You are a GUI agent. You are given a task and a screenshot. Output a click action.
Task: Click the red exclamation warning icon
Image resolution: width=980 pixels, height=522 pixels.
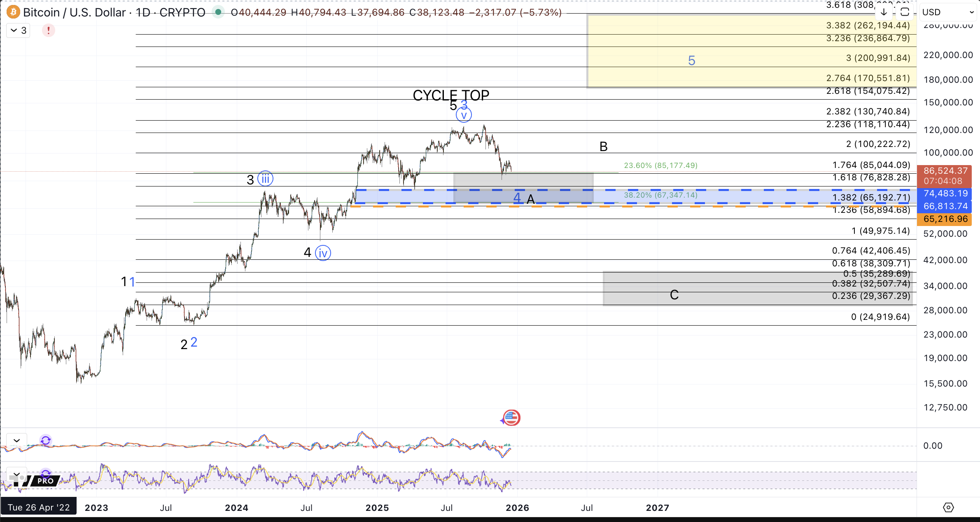(49, 30)
